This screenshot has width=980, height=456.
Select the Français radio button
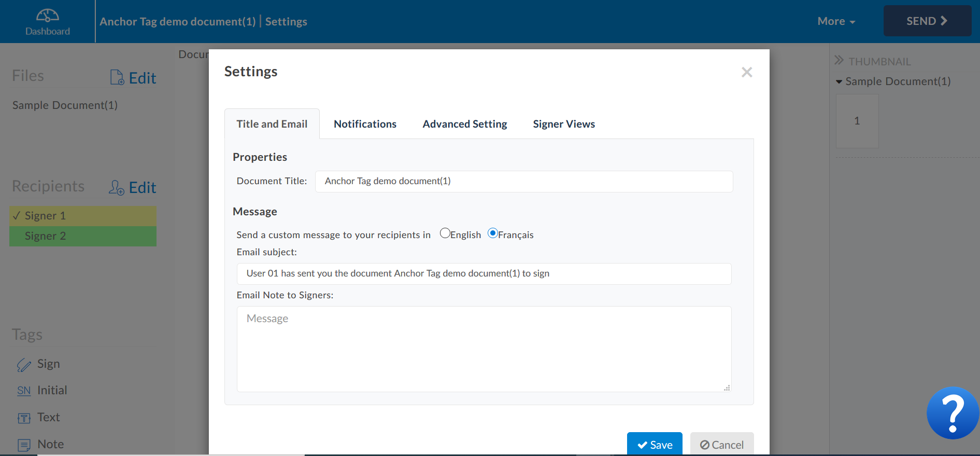pyautogui.click(x=493, y=233)
